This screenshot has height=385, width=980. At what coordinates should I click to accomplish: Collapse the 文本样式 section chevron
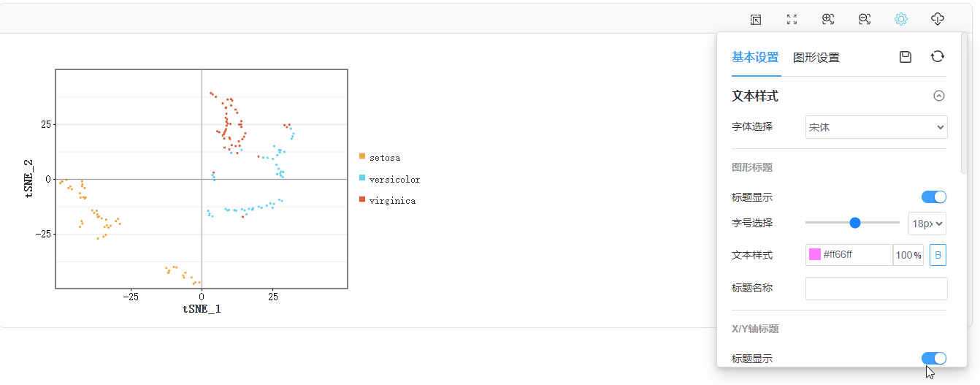tap(939, 96)
